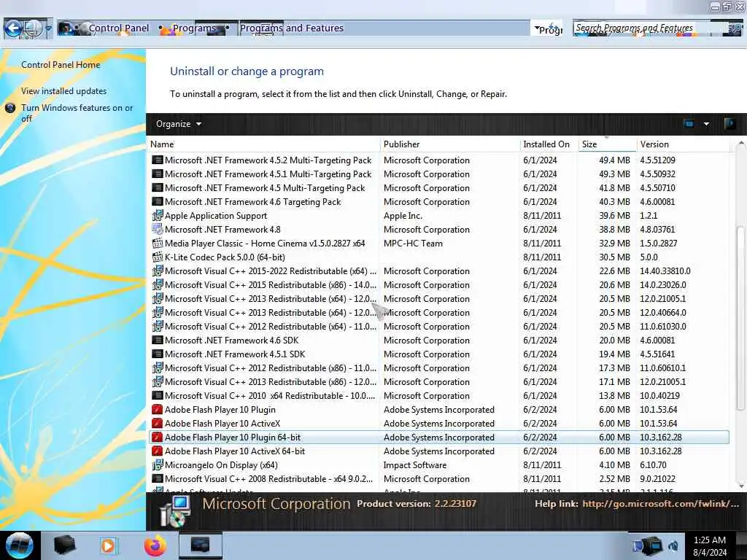Select Visual C++ 2012 Redistributable (x64) entry
The image size is (747, 560).
pyautogui.click(x=439, y=326)
